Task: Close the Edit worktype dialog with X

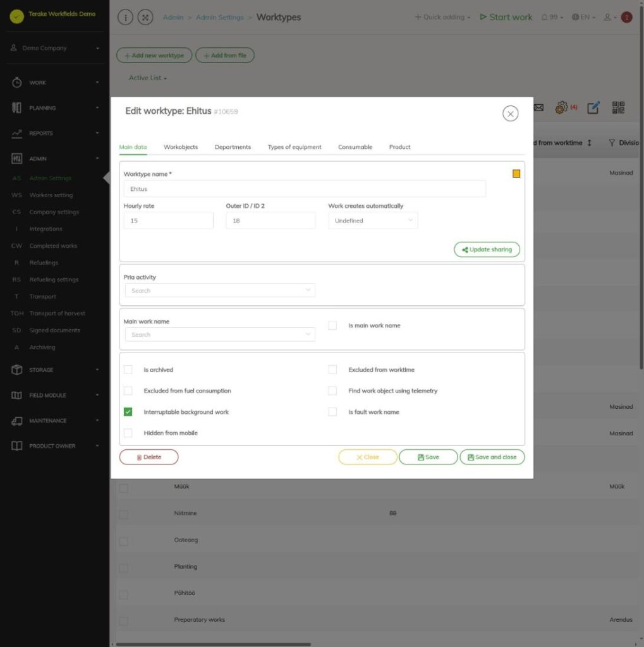Action: click(511, 114)
